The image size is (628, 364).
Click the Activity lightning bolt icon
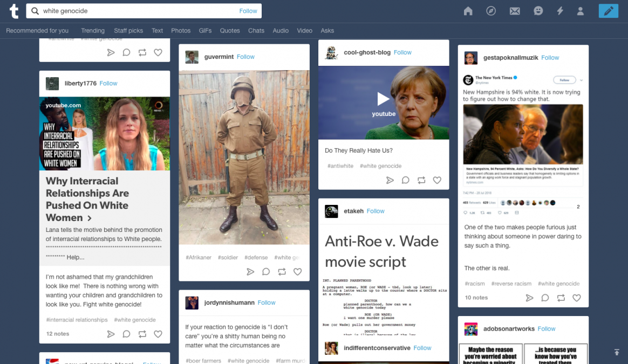(560, 11)
